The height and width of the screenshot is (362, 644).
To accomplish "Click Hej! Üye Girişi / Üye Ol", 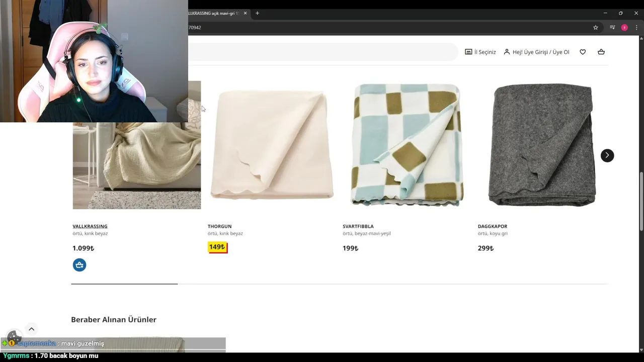I will pyautogui.click(x=537, y=52).
